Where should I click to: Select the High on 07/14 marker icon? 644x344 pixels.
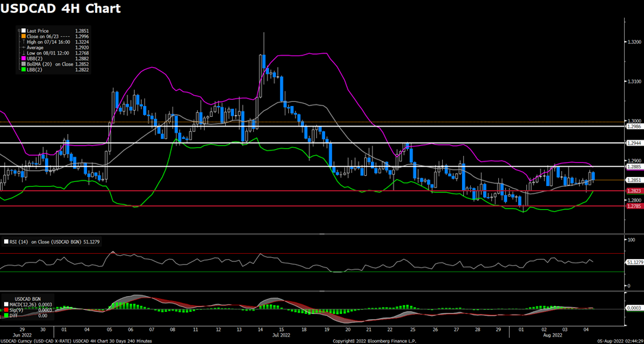pyautogui.click(x=23, y=42)
